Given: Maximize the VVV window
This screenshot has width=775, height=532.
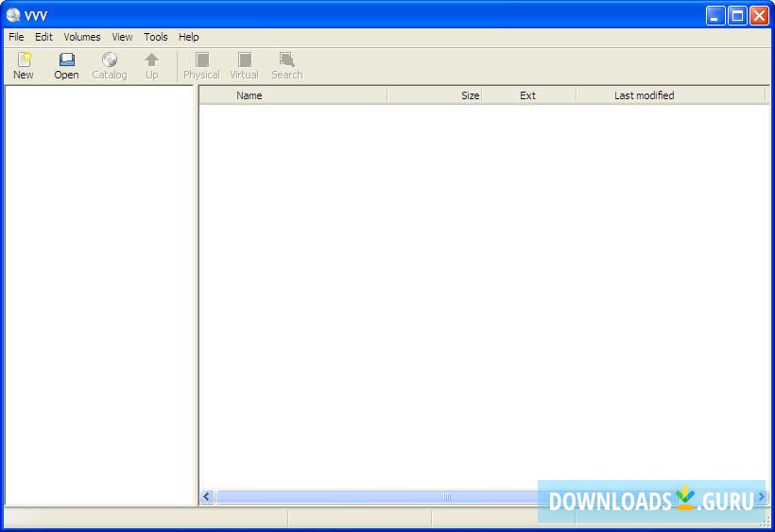Looking at the screenshot, I should click(737, 16).
